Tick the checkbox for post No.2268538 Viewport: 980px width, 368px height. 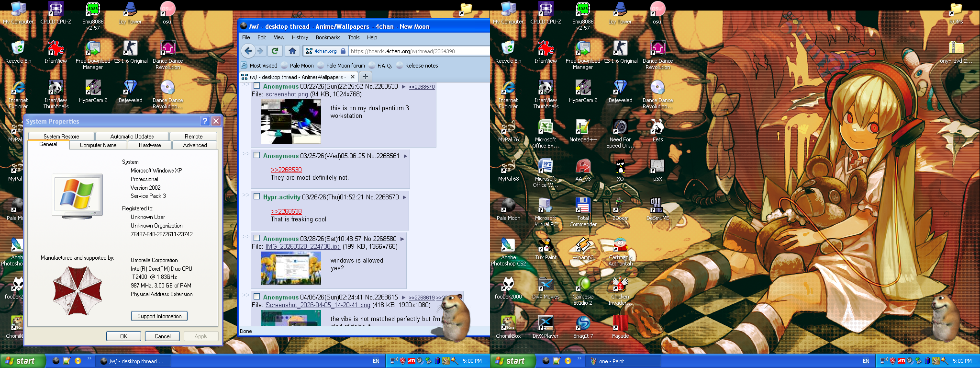257,86
